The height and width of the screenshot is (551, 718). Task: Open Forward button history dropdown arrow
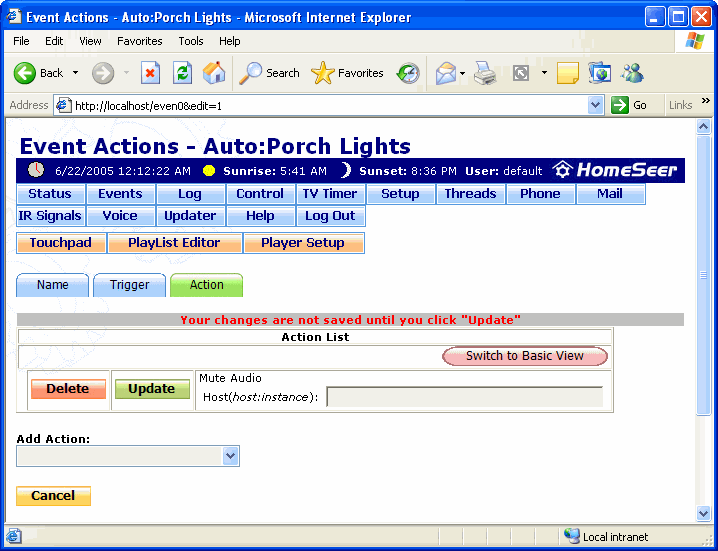[126, 73]
